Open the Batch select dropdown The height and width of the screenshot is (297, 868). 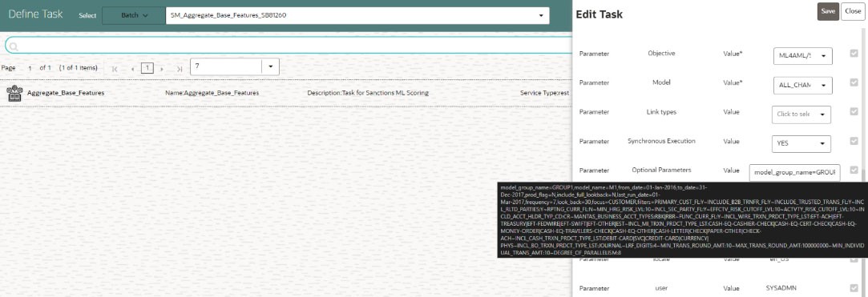133,15
